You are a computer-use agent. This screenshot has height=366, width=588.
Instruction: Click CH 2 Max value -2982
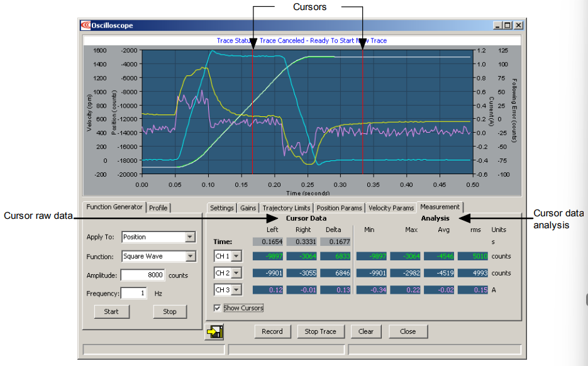pos(406,273)
